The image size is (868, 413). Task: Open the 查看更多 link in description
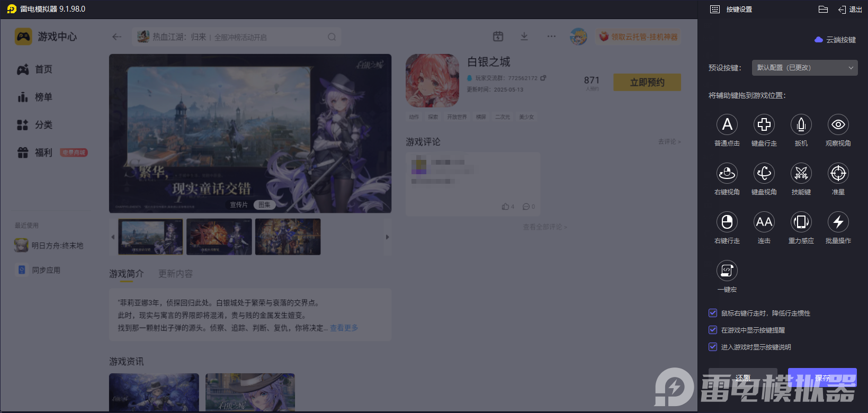pos(344,328)
